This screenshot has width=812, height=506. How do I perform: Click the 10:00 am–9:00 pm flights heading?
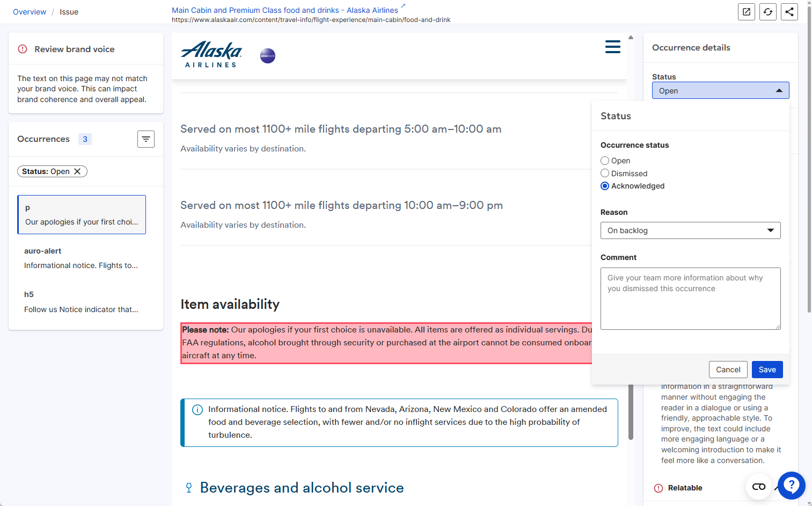coord(341,205)
